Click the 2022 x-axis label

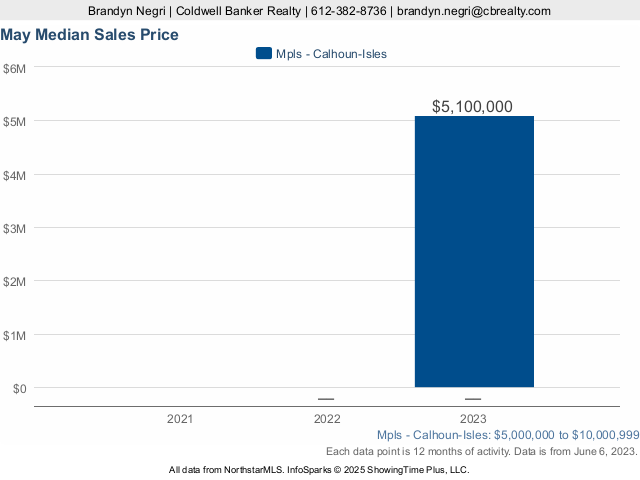point(327,418)
